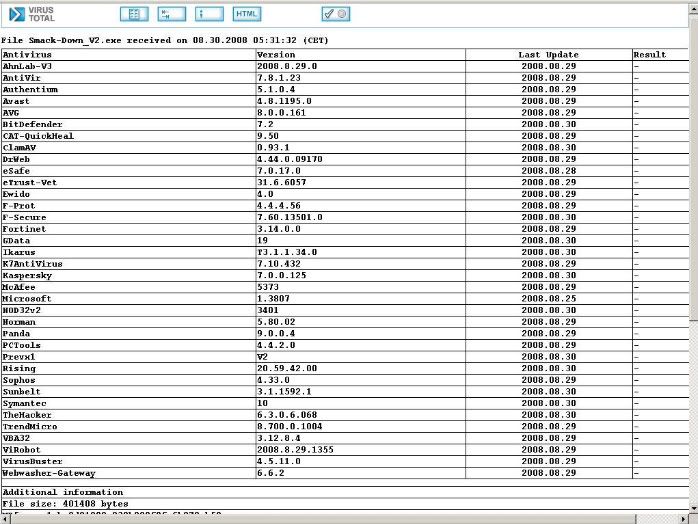Click the compact results view icon button

(x=171, y=14)
